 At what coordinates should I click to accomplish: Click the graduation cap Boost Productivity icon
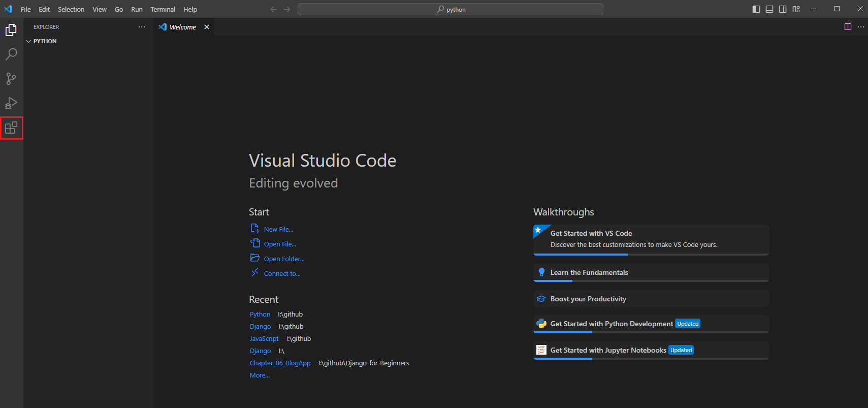tap(541, 299)
